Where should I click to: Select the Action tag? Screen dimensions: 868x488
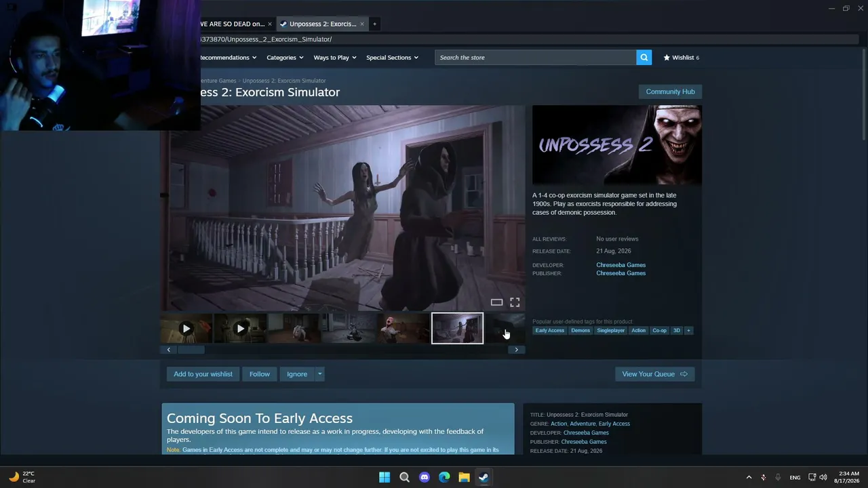[639, 331]
